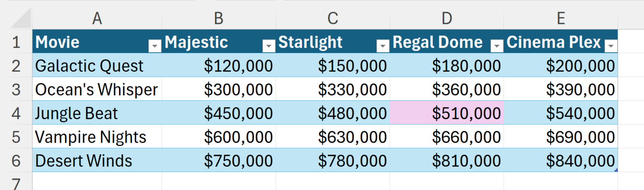This screenshot has width=644, height=190.
Task: Select row 4 header
Action: tap(16, 114)
